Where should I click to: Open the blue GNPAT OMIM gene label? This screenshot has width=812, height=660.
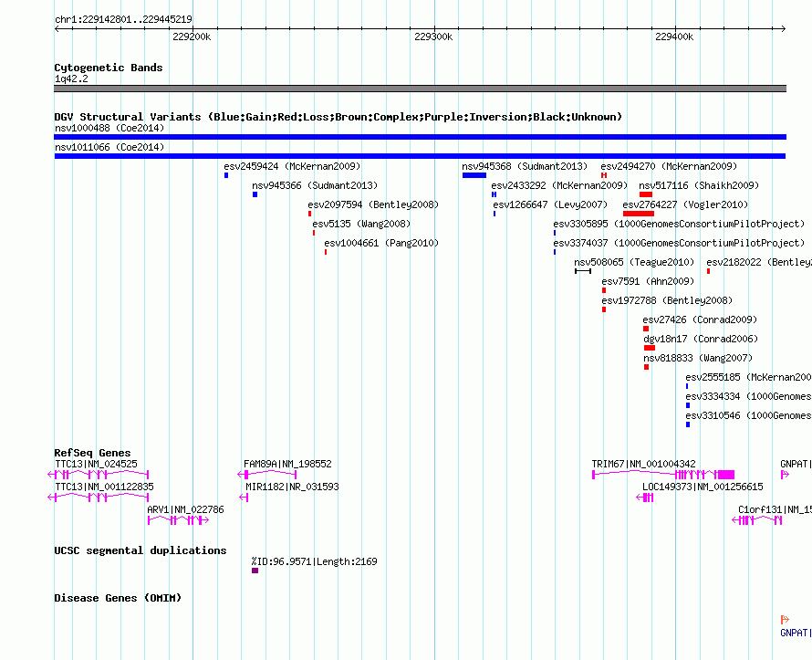click(796, 633)
